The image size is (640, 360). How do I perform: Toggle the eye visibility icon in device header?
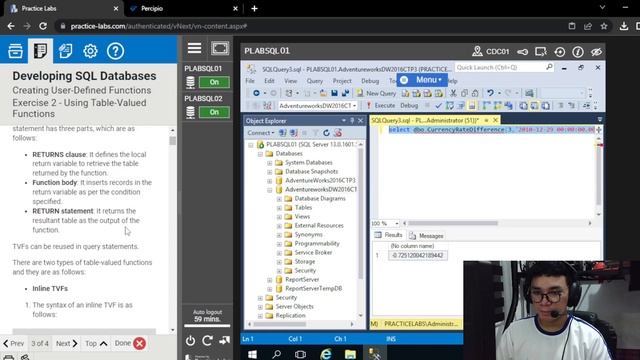[596, 51]
